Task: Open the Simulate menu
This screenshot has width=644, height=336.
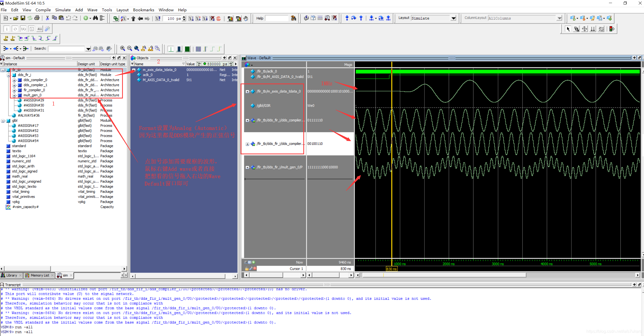Action: tap(63, 10)
